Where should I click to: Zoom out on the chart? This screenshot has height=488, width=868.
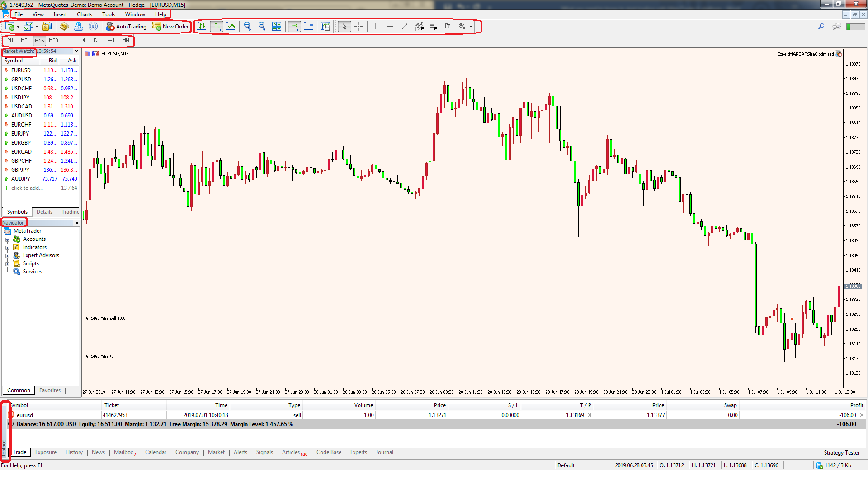pyautogui.click(x=262, y=27)
